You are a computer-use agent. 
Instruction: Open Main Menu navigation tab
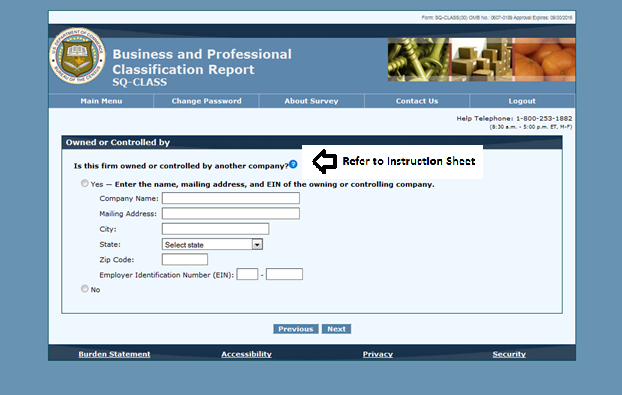click(101, 101)
